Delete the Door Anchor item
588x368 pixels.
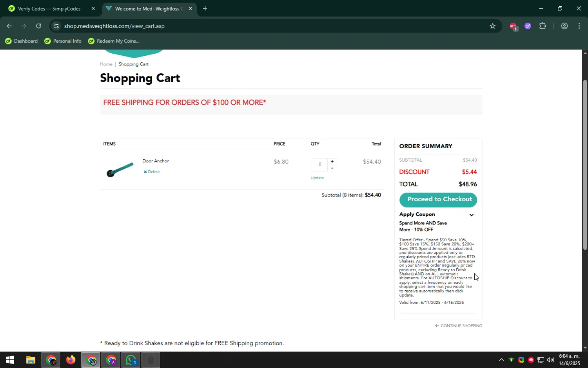point(152,172)
